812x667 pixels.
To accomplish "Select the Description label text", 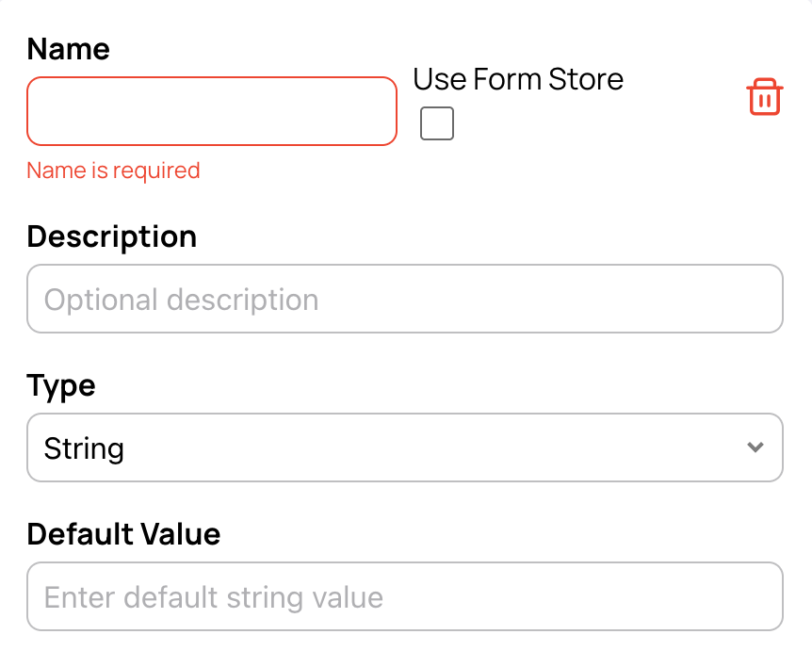I will (x=111, y=236).
